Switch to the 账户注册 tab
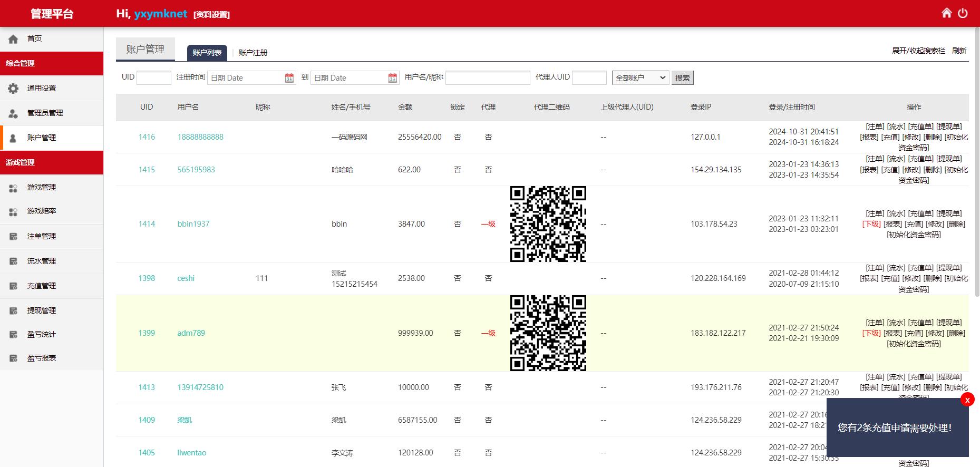The height and width of the screenshot is (467, 980). [253, 53]
